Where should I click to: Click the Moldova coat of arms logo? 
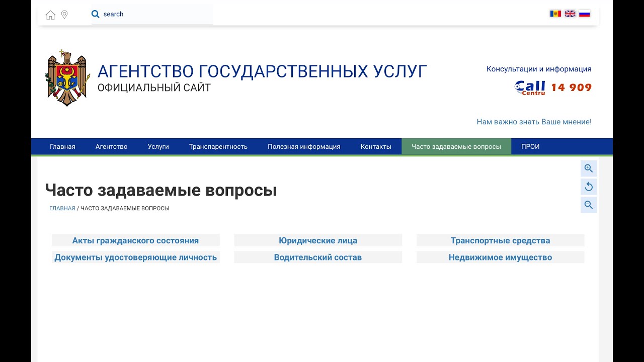tap(67, 78)
